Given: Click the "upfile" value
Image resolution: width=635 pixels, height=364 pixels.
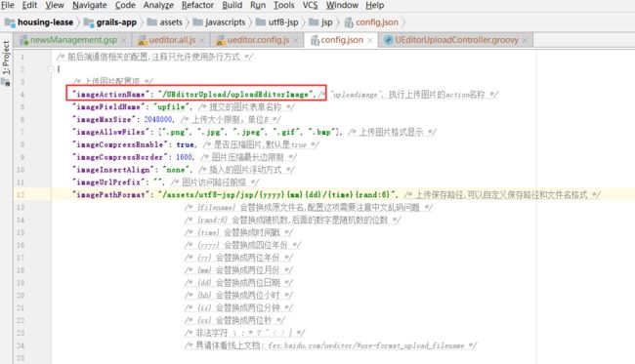Looking at the screenshot, I should pos(171,106).
